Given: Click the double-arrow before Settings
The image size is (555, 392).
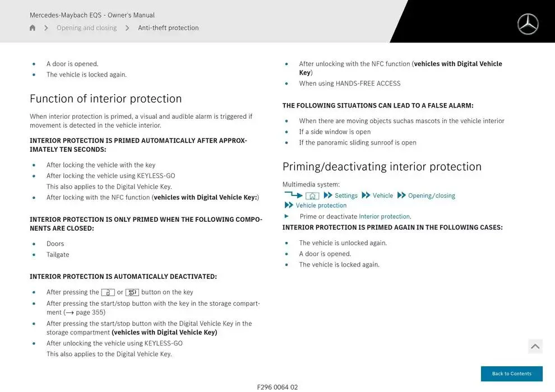Looking at the screenshot, I should coord(328,195).
